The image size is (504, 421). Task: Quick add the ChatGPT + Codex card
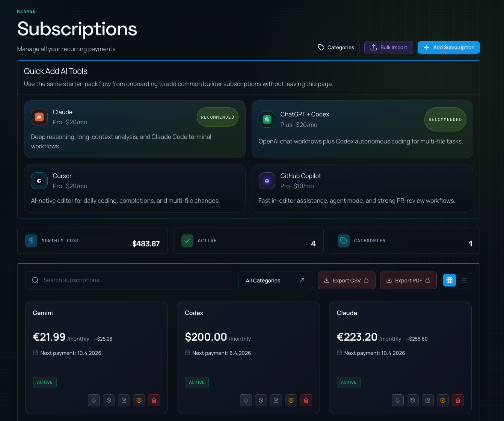[x=362, y=129]
